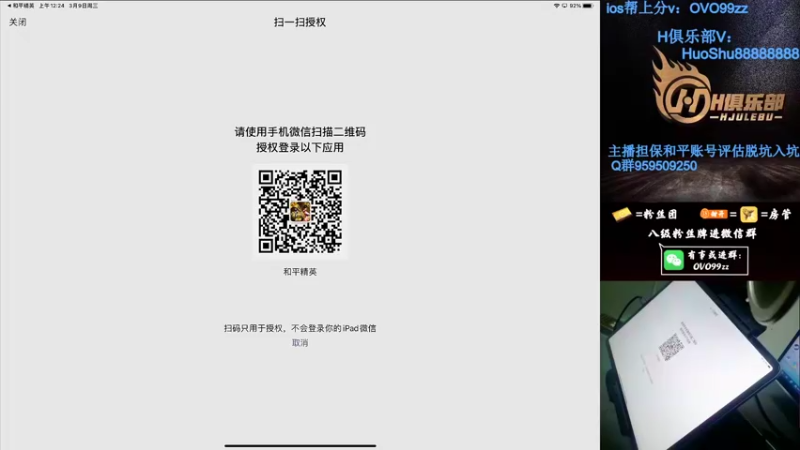This screenshot has width=800, height=450.
Task: Tap the iPad home indicator bar
Action: [300, 445]
